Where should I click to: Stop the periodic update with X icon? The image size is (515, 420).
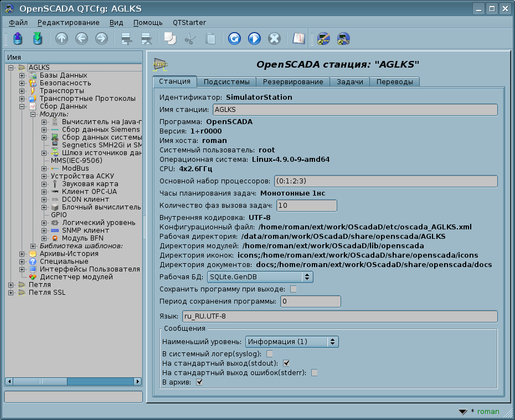[x=274, y=39]
